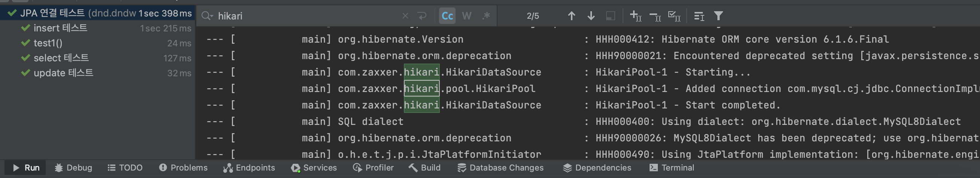This screenshot has height=178, width=980.
Task: Click the org.hibernate.Version logger name
Action: [400, 40]
